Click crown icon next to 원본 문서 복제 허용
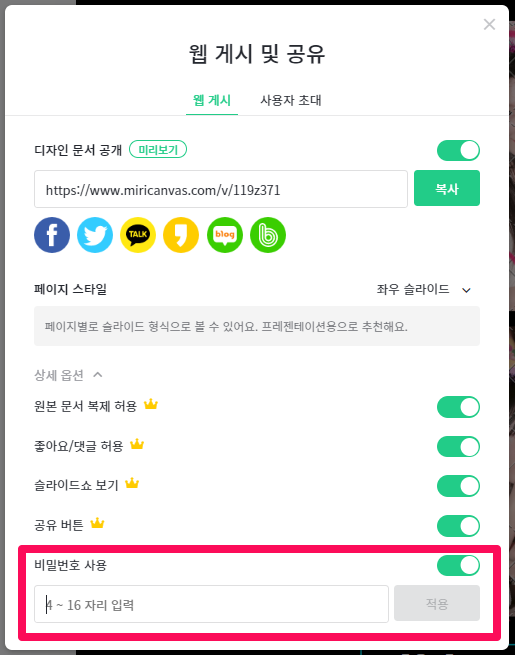The image size is (515, 655). pyautogui.click(x=150, y=404)
